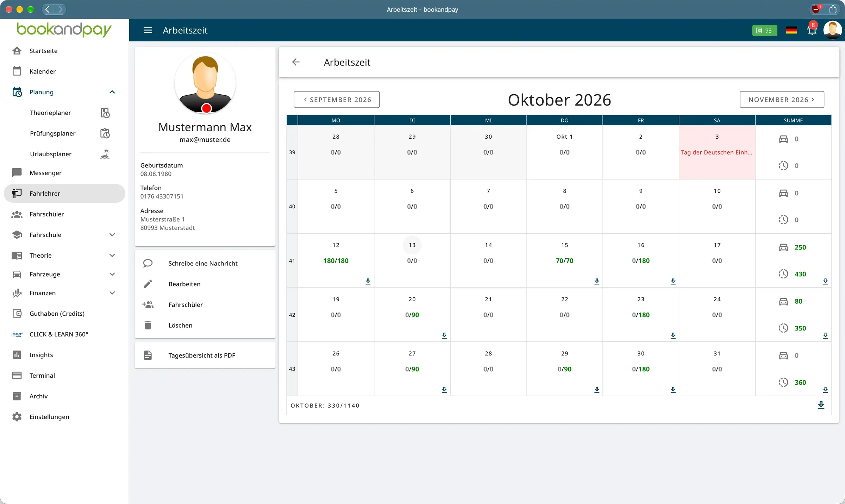Click Löschen to delete the instructor
Viewport: 845px width, 504px height.
[x=205, y=325]
